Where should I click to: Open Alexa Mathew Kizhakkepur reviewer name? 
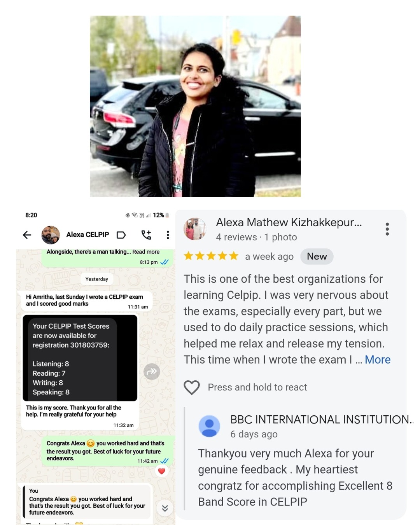(289, 222)
